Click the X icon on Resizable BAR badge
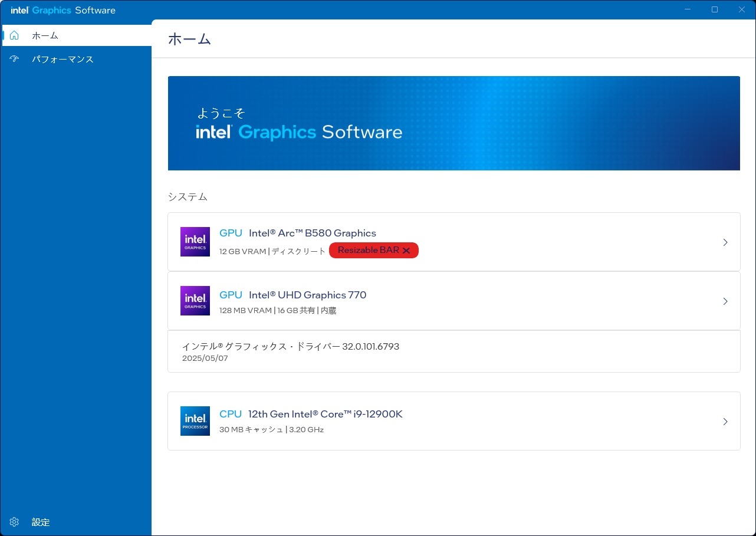756x536 pixels. (406, 251)
